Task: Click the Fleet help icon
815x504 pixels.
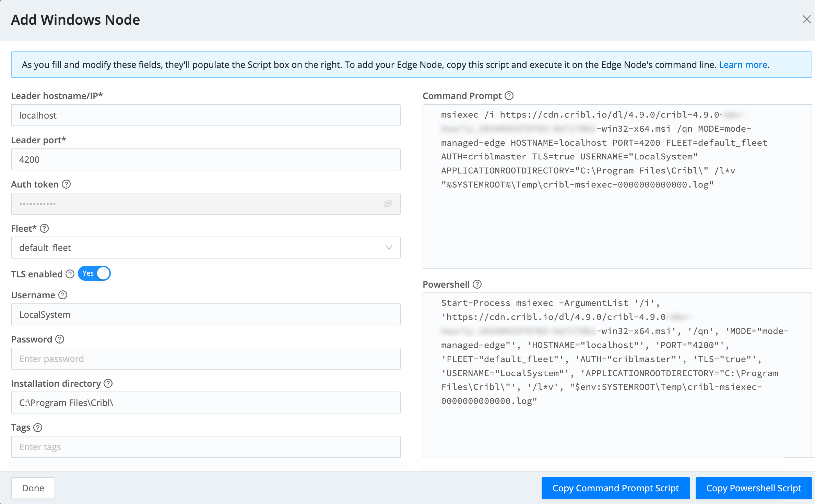Action: point(44,229)
